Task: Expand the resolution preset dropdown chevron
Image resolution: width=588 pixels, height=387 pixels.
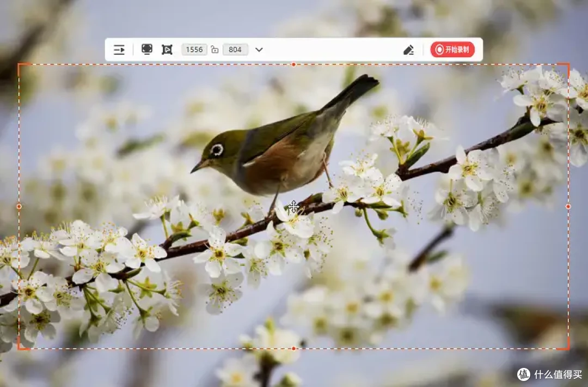Action: [259, 50]
